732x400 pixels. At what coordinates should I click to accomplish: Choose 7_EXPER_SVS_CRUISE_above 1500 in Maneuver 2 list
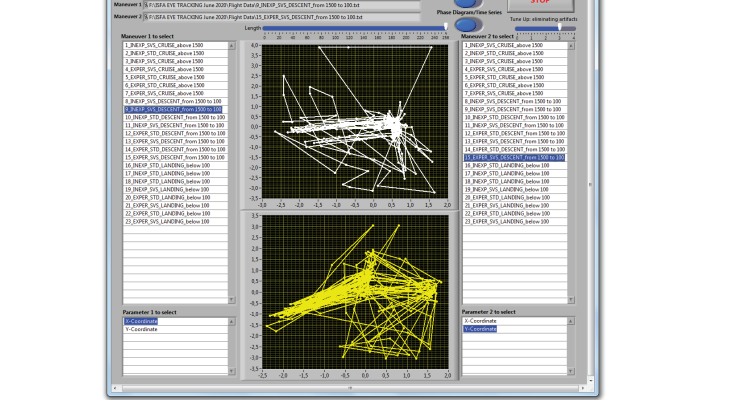point(503,93)
